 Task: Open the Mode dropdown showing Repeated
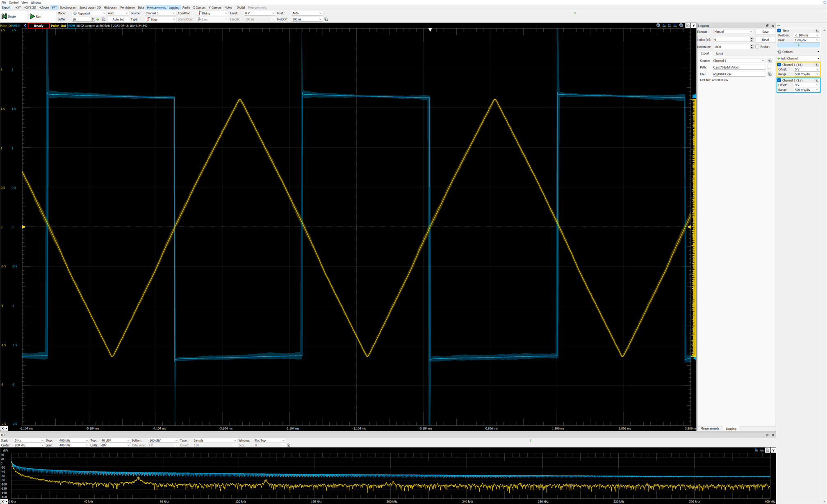pyautogui.click(x=89, y=13)
